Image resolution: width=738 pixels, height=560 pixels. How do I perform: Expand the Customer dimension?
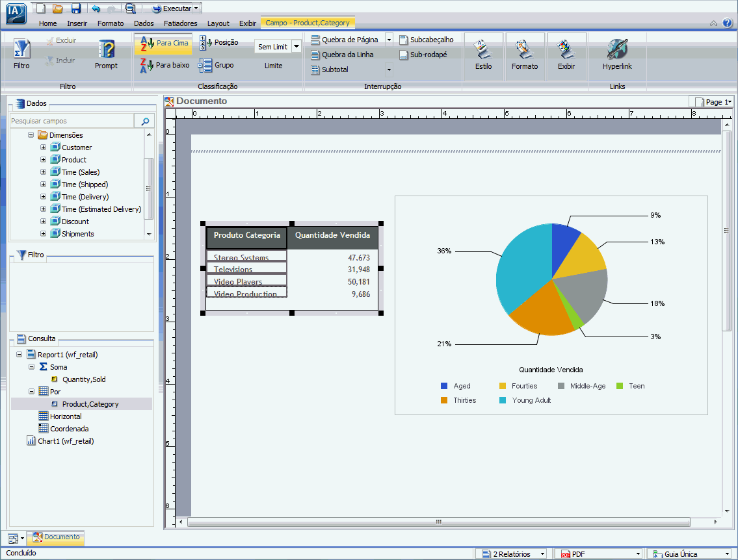pyautogui.click(x=43, y=147)
